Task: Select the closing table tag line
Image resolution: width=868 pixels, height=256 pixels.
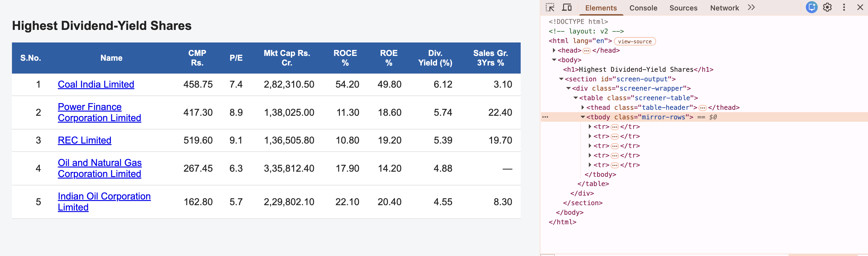Action: 593,184
